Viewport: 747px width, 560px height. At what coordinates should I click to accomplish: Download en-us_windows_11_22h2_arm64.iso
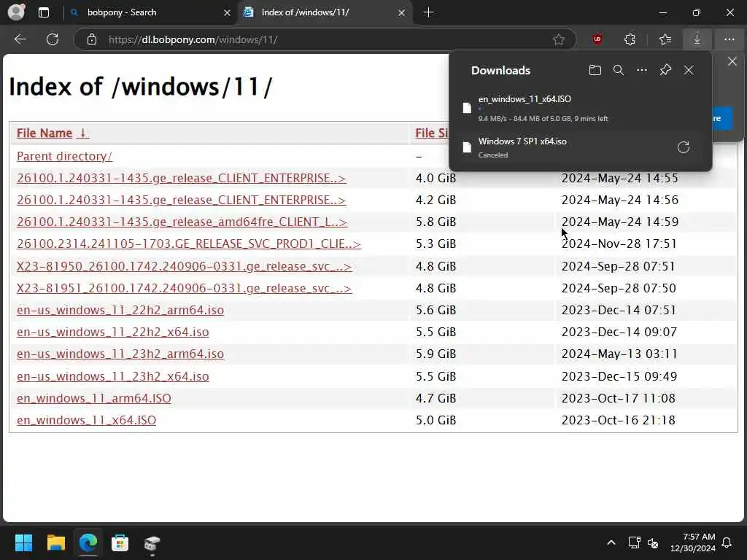(120, 310)
